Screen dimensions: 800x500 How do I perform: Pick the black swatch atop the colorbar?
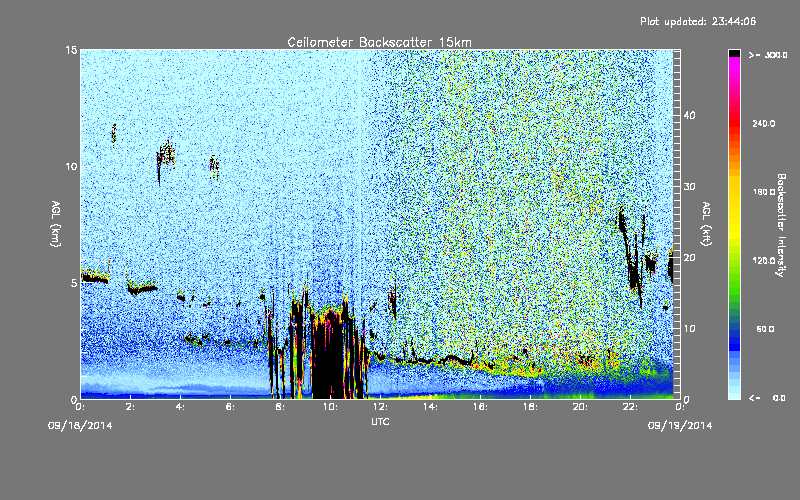(x=735, y=54)
